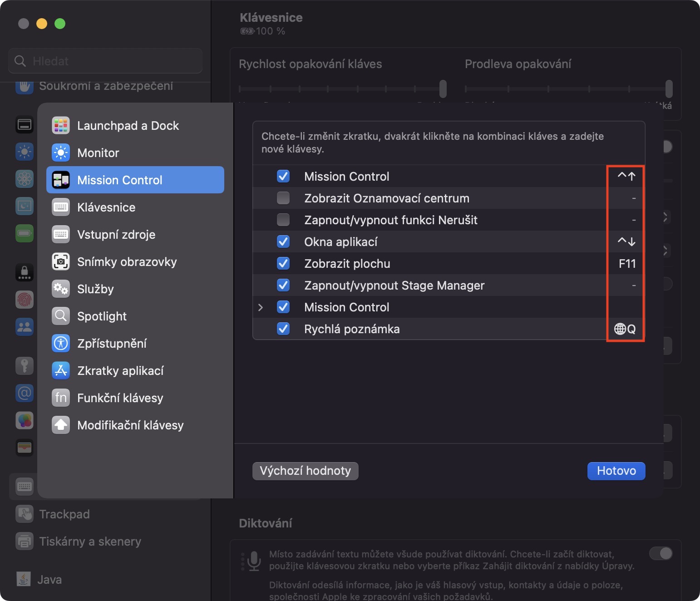700x601 pixels.
Task: Disable the Zobrazit plochu checkbox
Action: (283, 264)
